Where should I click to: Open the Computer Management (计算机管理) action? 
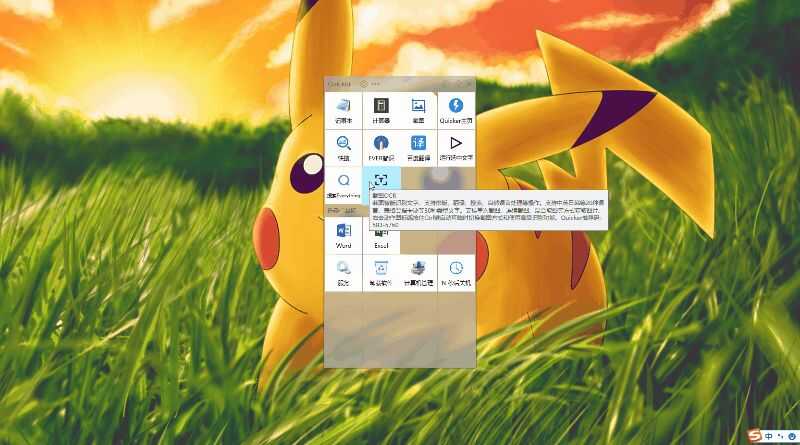click(418, 273)
